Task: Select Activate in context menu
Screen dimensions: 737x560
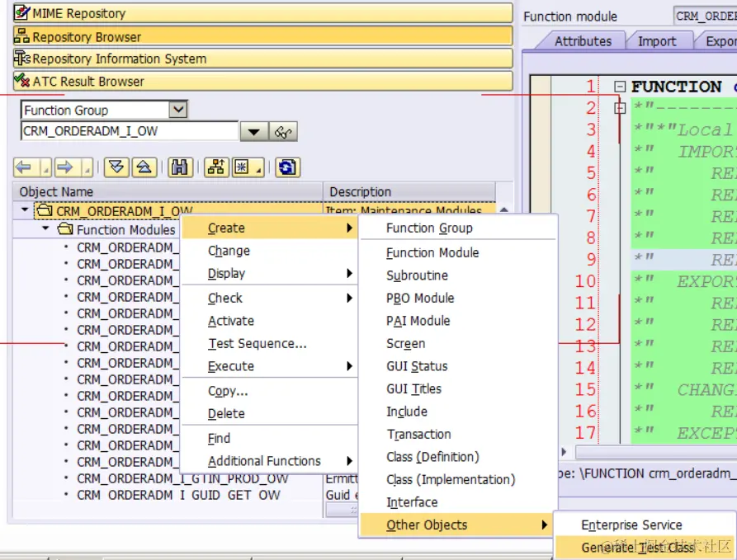Action: [231, 321]
